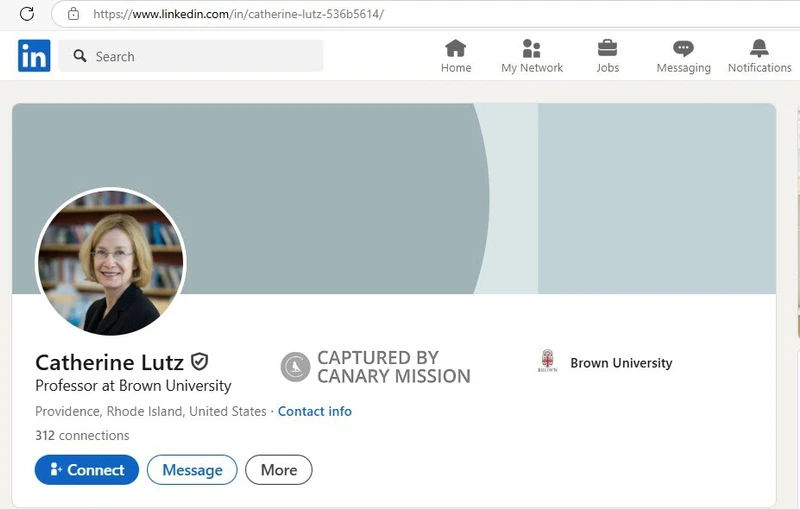The width and height of the screenshot is (800, 509).
Task: Open the Jobs briefcase icon
Action: click(607, 48)
